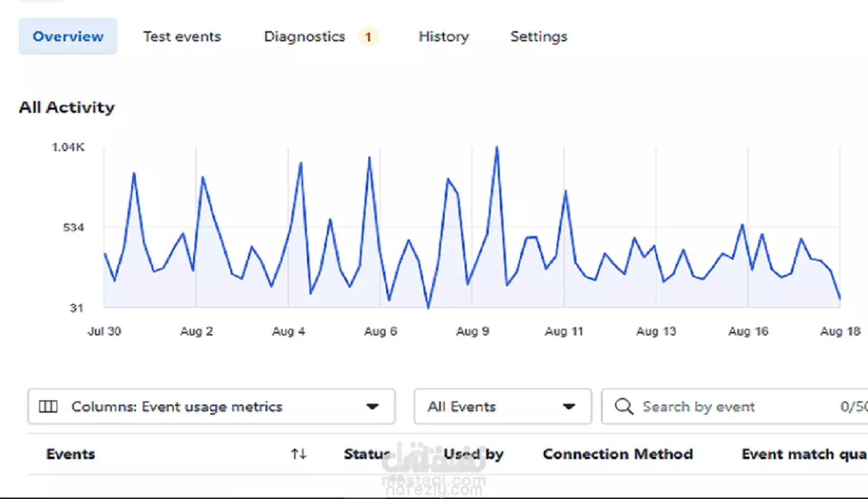The width and height of the screenshot is (868, 499).
Task: Click the Aug 11 date label on chart
Action: pyautogui.click(x=564, y=331)
